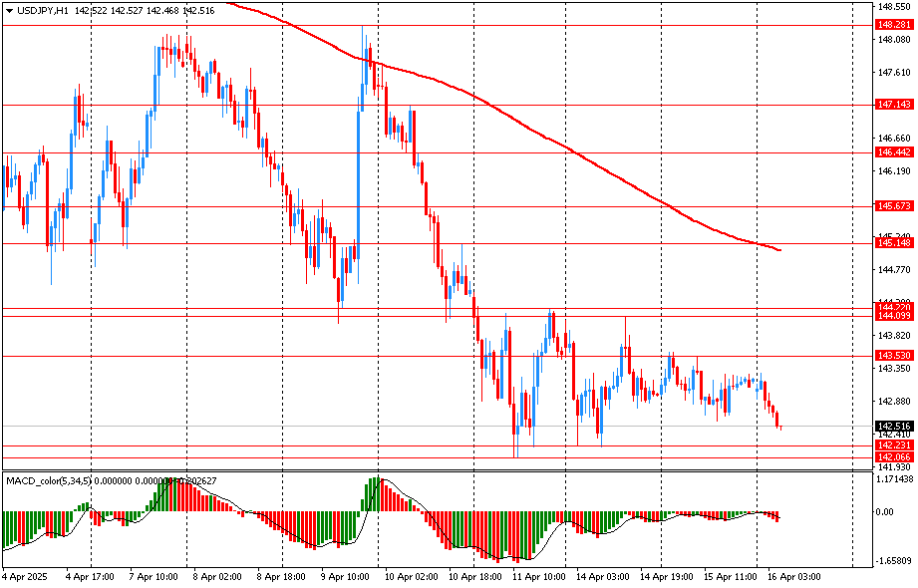Screen dimensions: 918x588
Task: Click the 143.530 level price tag
Action: pyautogui.click(x=893, y=356)
